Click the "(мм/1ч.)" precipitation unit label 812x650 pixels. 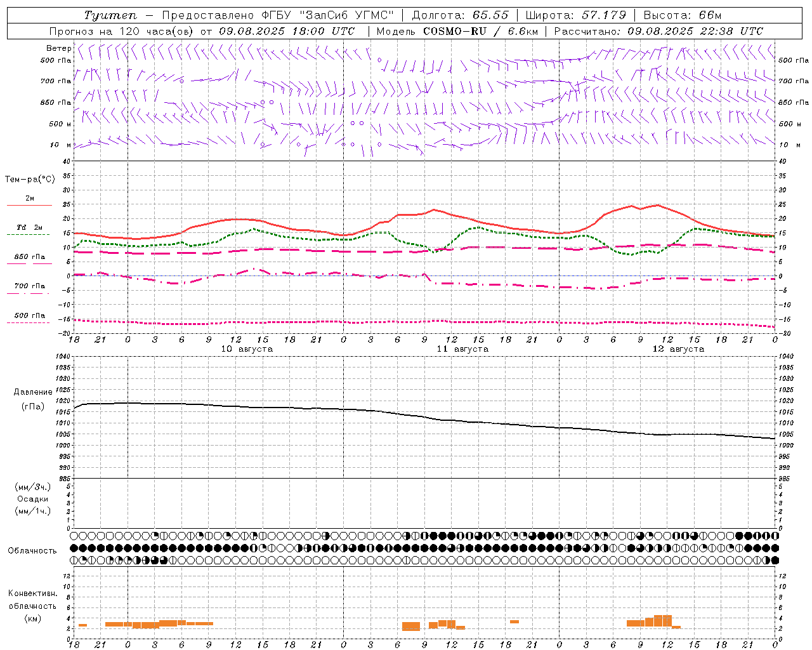[x=33, y=511]
